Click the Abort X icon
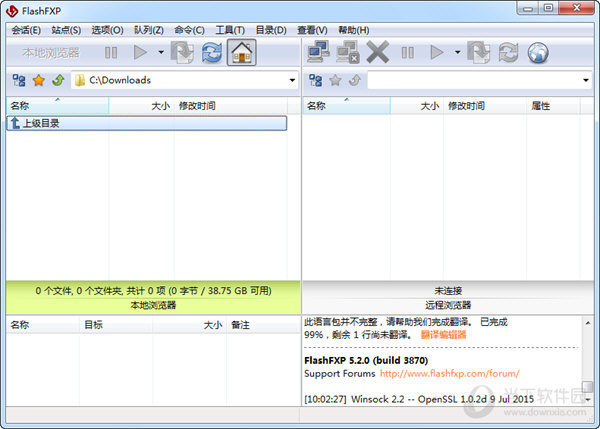 coord(378,52)
